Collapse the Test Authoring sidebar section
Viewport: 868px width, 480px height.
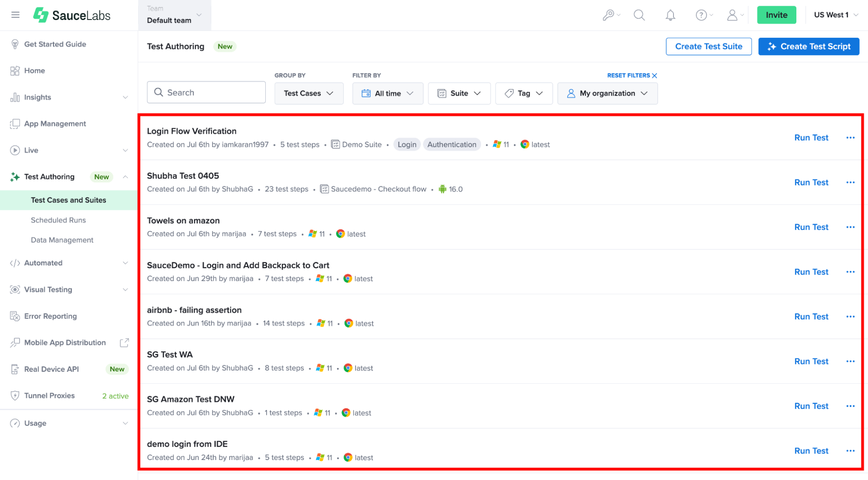point(125,177)
